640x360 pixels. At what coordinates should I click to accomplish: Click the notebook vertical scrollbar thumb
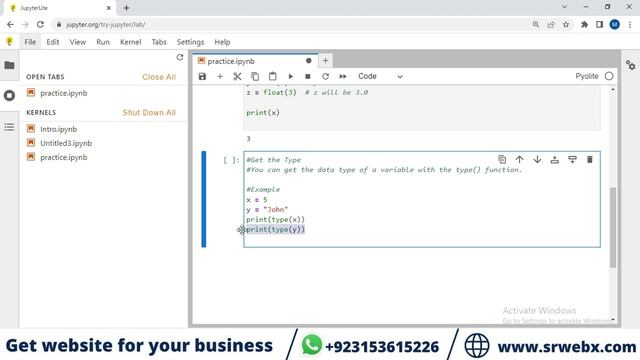click(613, 227)
